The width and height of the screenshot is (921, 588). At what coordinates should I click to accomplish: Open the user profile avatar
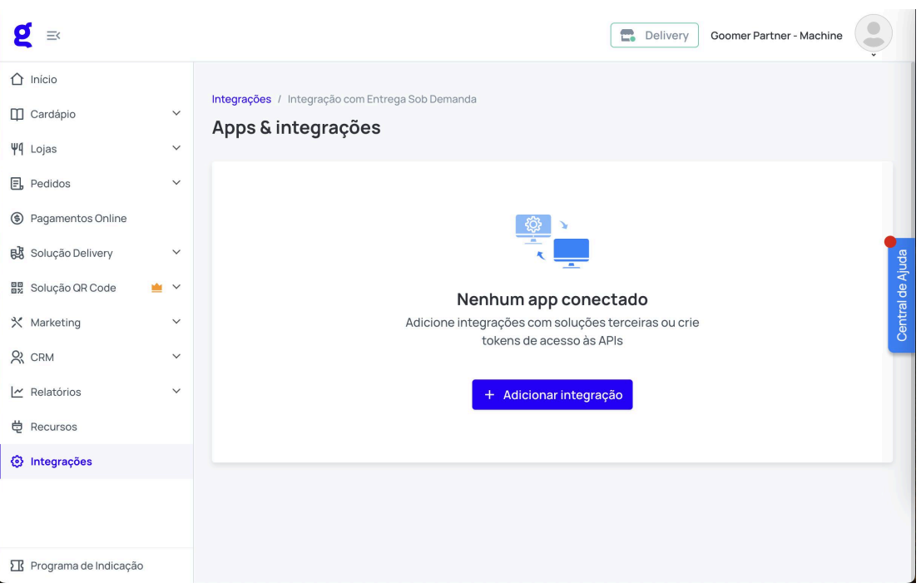873,33
